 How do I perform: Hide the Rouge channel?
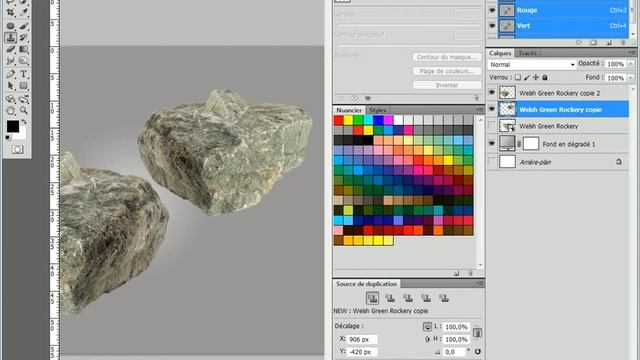(492, 10)
